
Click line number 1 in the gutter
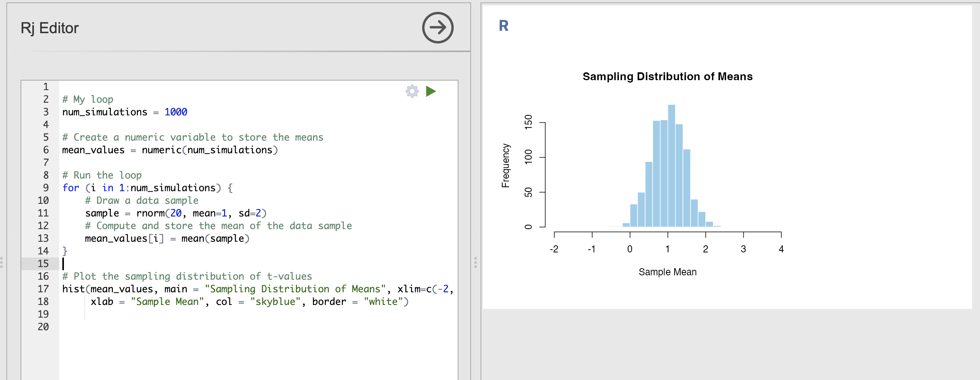point(46,87)
